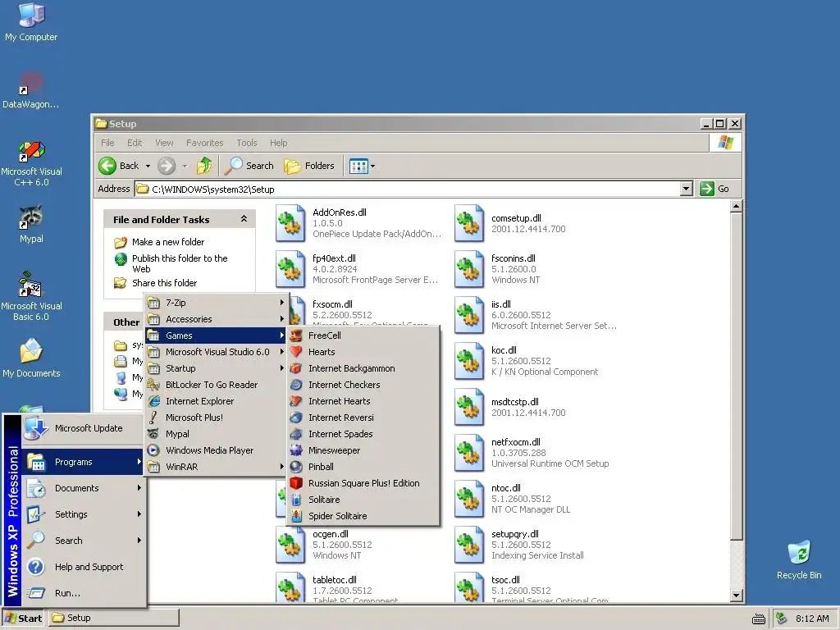Click Share this folder link
Image resolution: width=840 pixels, height=630 pixels.
pyautogui.click(x=164, y=283)
